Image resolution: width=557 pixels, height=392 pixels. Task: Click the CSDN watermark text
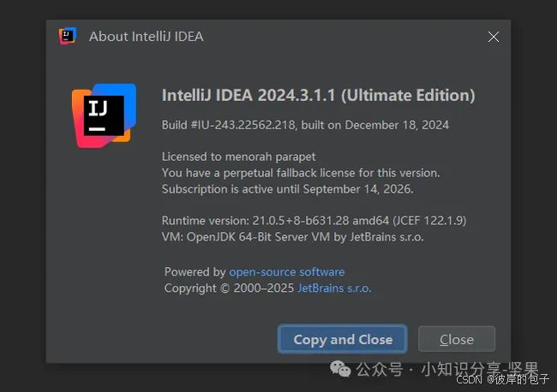click(469, 379)
